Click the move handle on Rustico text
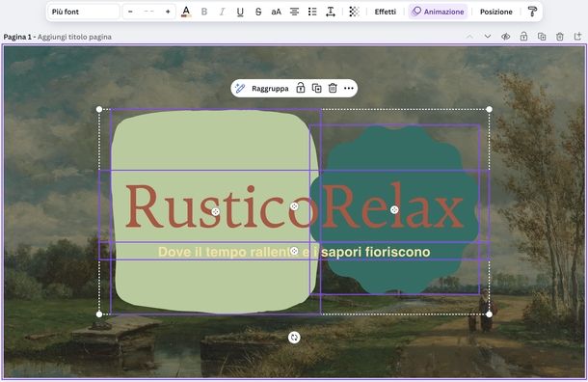 tap(215, 211)
